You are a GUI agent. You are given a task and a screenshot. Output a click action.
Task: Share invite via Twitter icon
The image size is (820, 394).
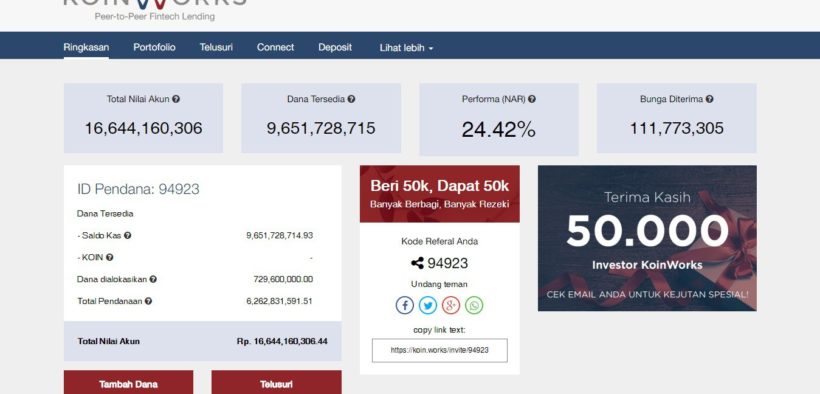(x=428, y=305)
